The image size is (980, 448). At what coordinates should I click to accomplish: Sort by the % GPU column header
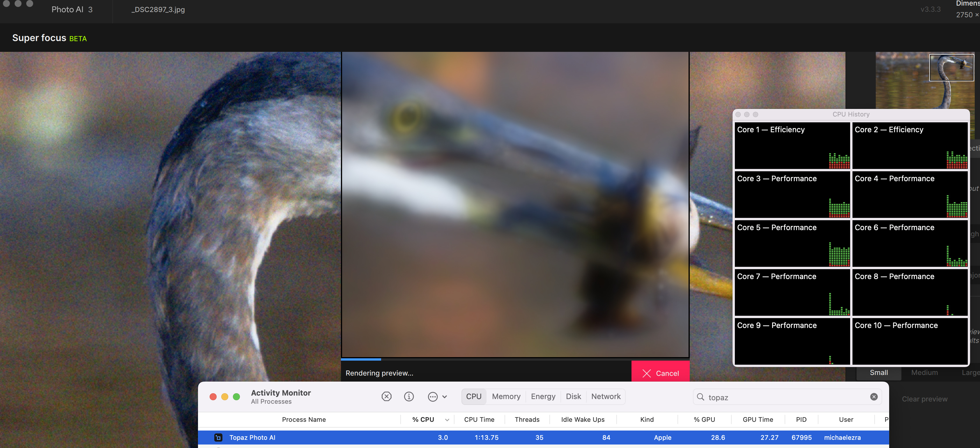click(x=704, y=419)
